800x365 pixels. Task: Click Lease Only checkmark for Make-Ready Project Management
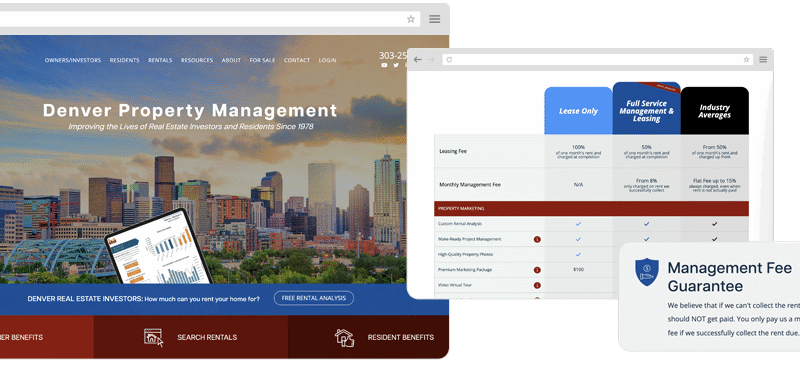(578, 239)
